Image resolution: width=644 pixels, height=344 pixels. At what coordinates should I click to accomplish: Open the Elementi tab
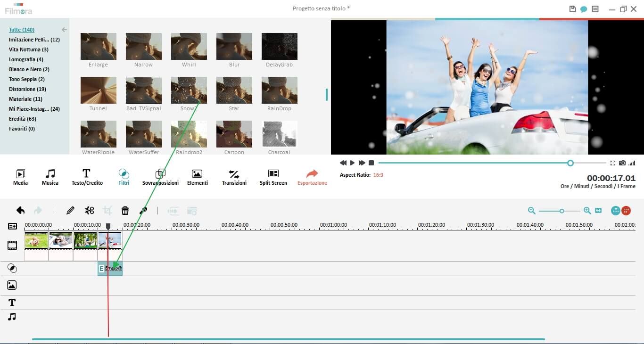(x=197, y=177)
